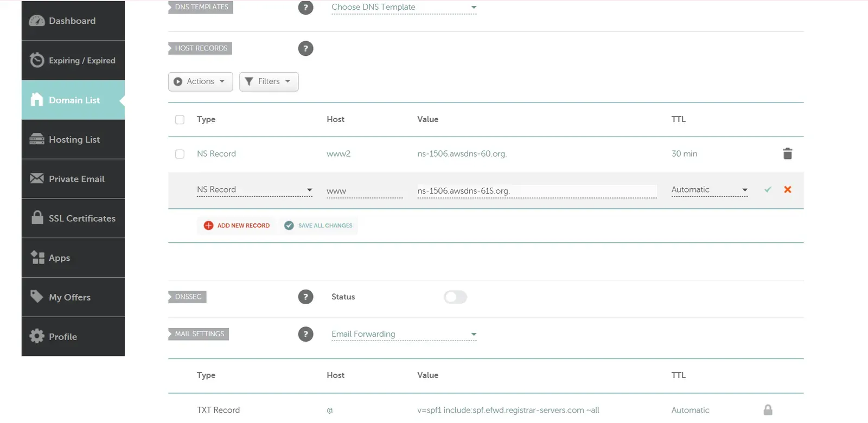
Task: Click the lock icon on TXT record
Action: click(768, 410)
